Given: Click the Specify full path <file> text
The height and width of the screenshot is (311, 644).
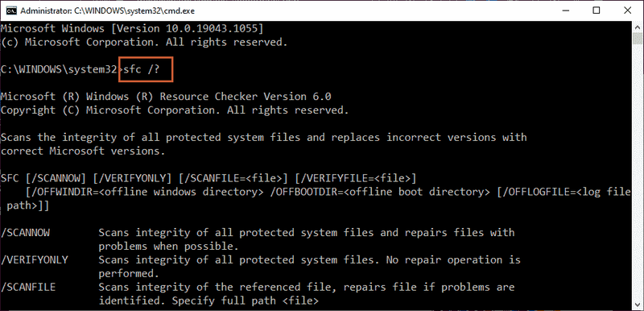Looking at the screenshot, I should coord(246,301).
